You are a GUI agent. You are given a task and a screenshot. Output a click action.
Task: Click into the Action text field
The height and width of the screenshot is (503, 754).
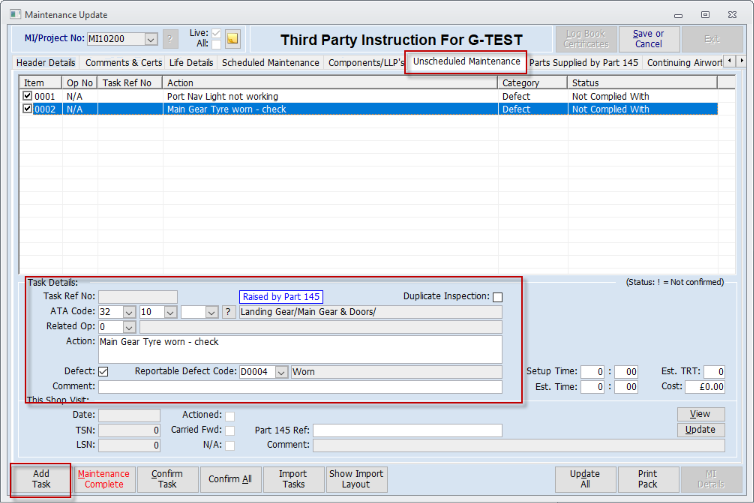point(300,349)
